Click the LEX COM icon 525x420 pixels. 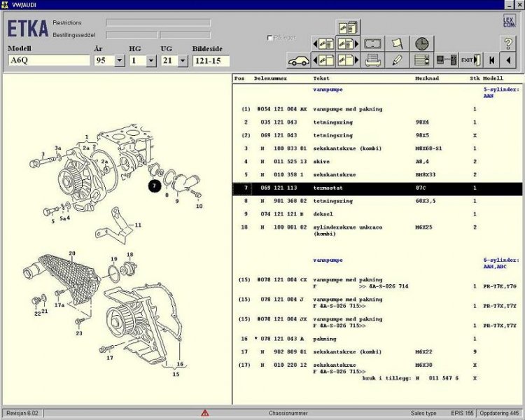pyautogui.click(x=509, y=22)
